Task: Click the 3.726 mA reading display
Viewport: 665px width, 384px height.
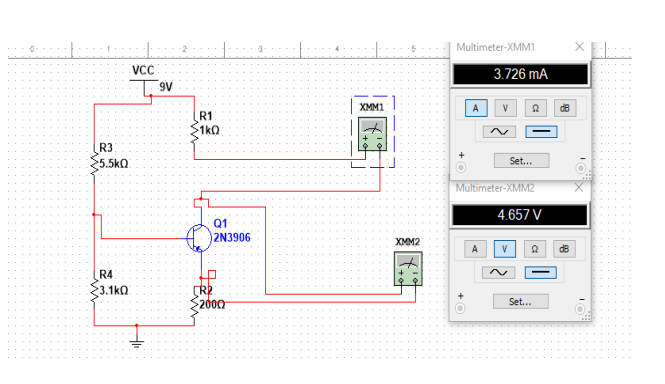Action: click(521, 74)
